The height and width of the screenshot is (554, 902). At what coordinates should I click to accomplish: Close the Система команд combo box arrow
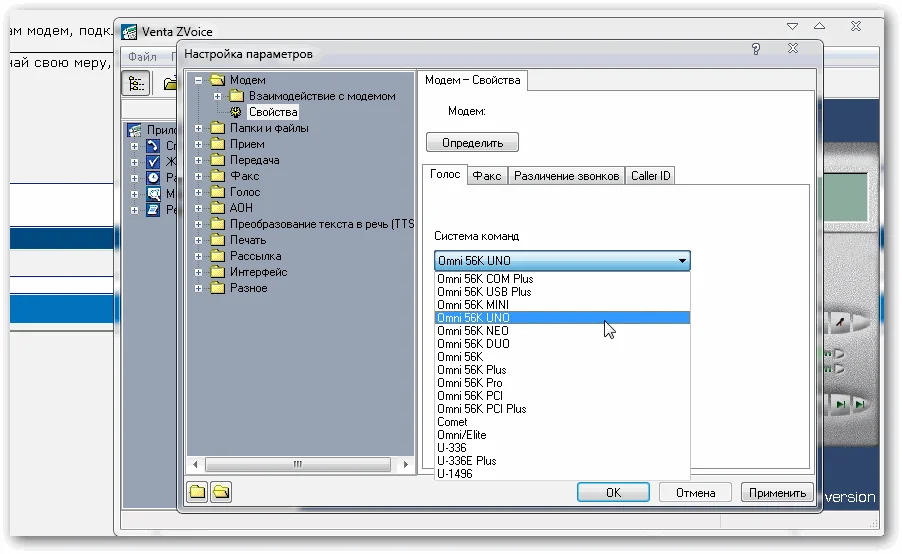pos(682,261)
